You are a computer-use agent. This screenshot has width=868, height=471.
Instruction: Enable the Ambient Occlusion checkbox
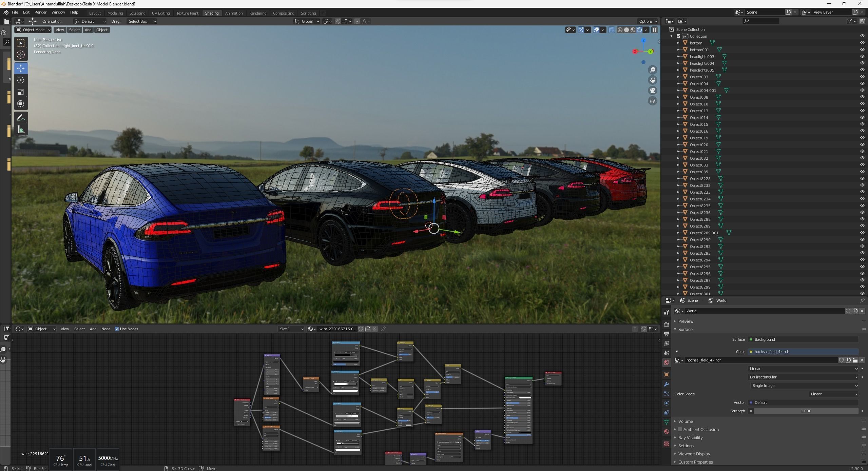pos(680,429)
